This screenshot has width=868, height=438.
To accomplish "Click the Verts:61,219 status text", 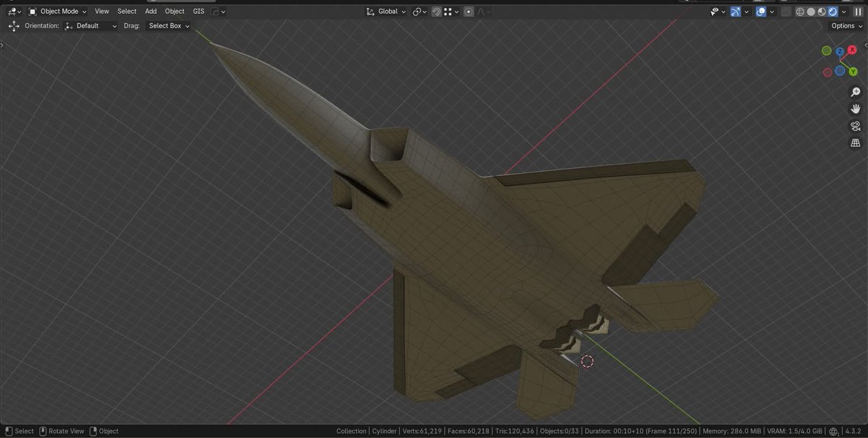I will pyautogui.click(x=422, y=431).
